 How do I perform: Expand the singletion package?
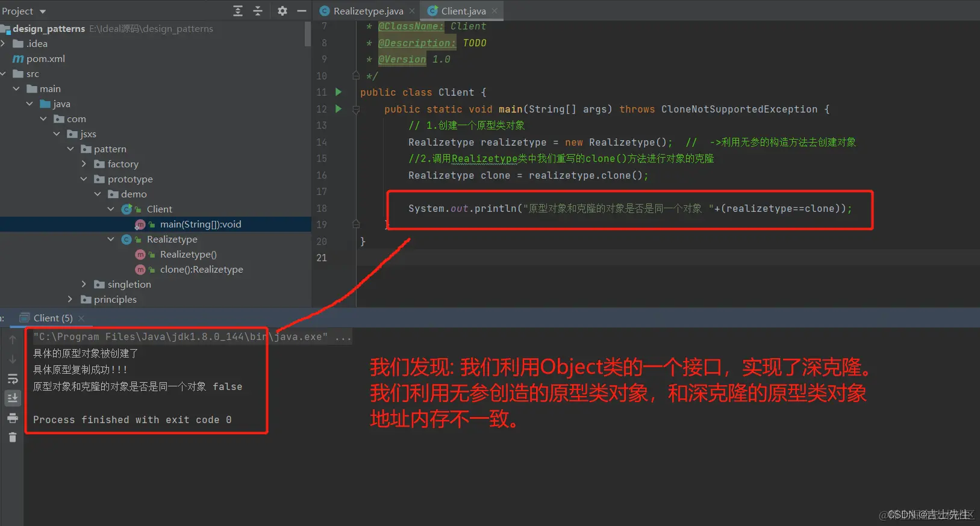pos(84,284)
